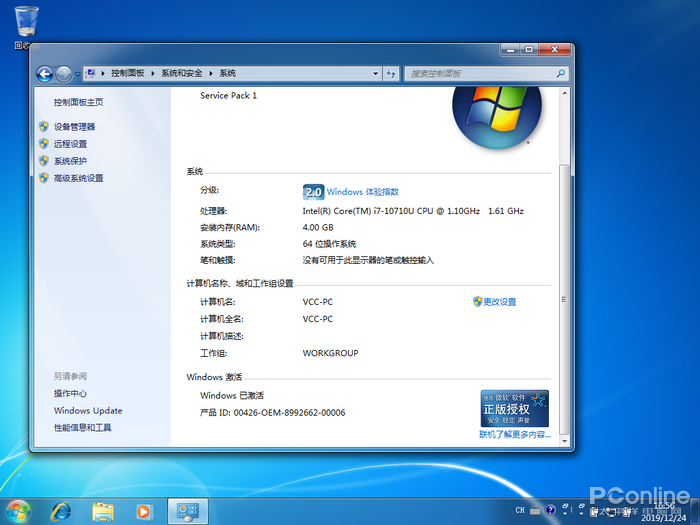Viewport: 700px width, 525px height.
Task: Open Windows Update from sidebar
Action: click(88, 411)
